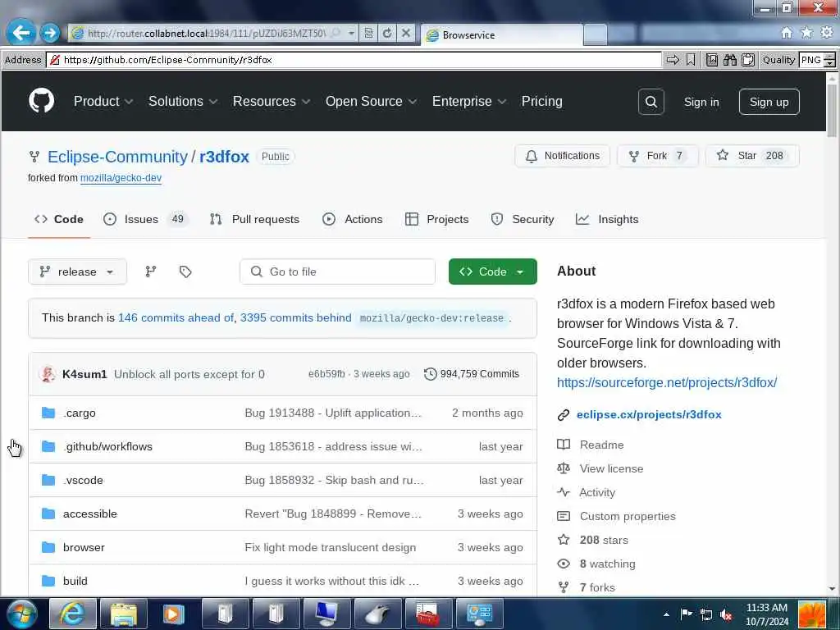View tags using the tag icon
The width and height of the screenshot is (840, 630).
(x=185, y=272)
